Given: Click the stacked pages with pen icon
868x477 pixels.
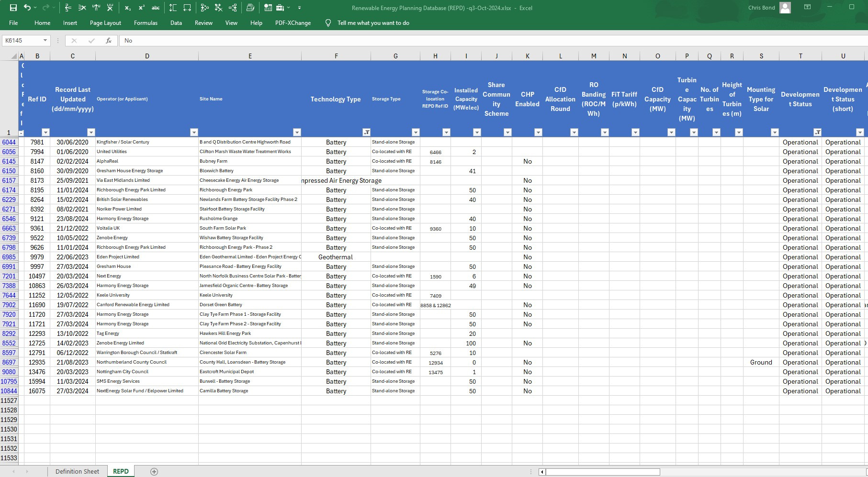Looking at the screenshot, I should coord(250,8).
